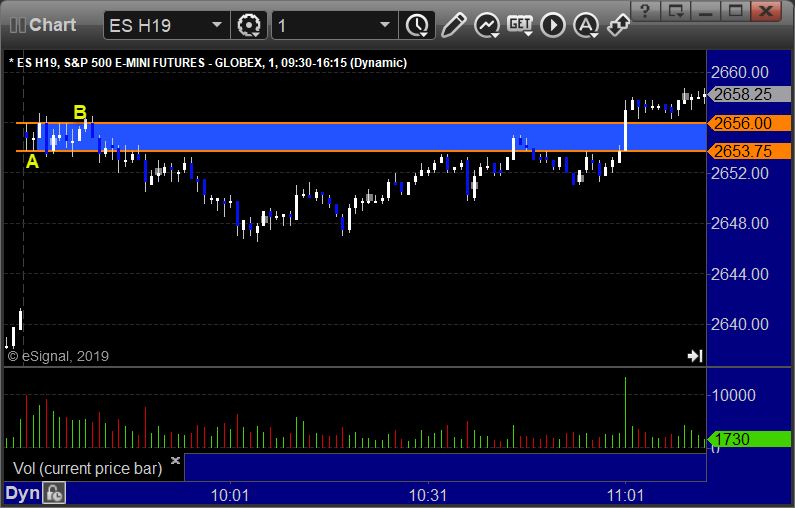Select the orange 2653.75 price line label
This screenshot has height=508, width=795.
click(x=748, y=151)
